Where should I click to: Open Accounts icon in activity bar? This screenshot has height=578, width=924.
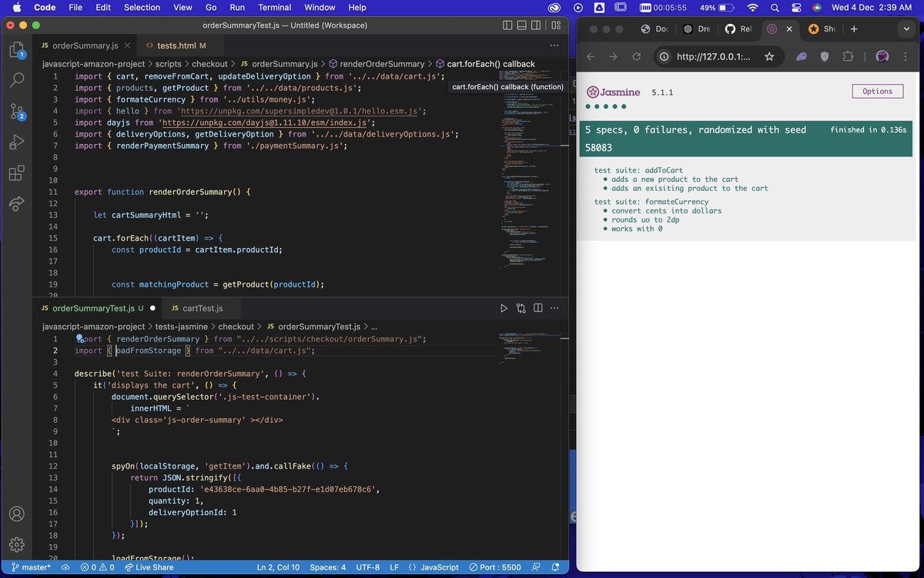16,514
